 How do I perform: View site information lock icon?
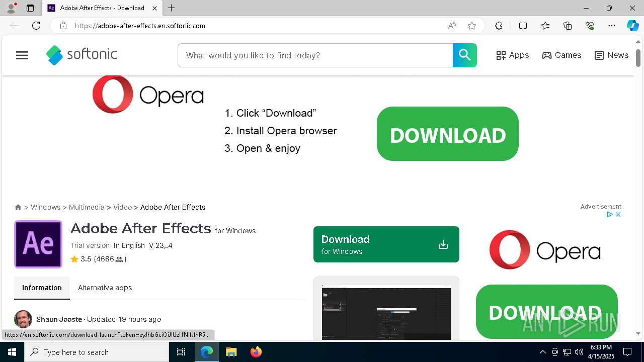tap(63, 26)
